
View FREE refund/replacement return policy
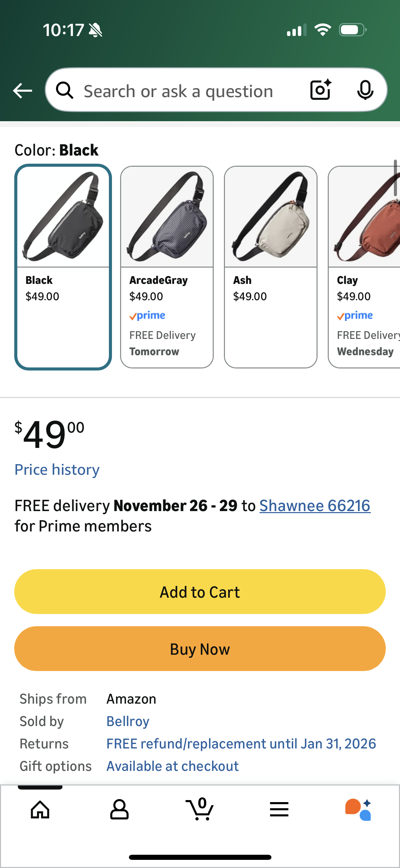pos(241,744)
